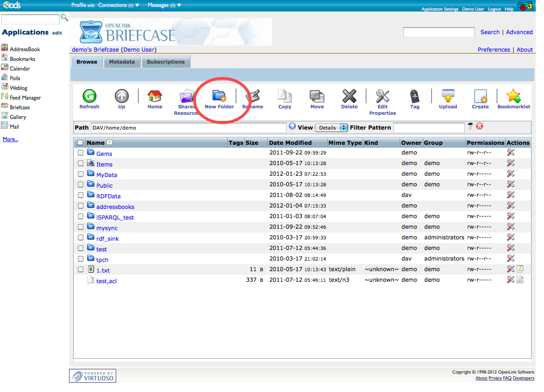
Task: Expand the Connections menu
Action: pyautogui.click(x=118, y=6)
